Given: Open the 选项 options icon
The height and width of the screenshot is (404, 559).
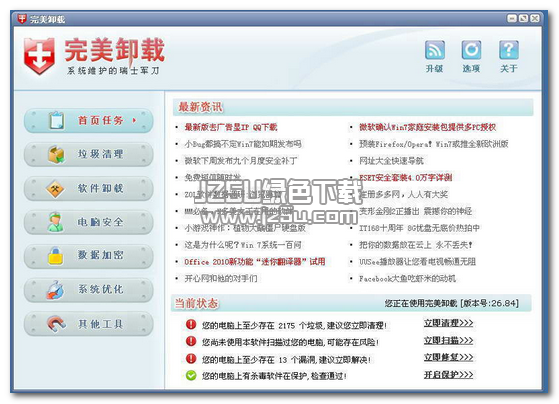Looking at the screenshot, I should click(x=471, y=50).
